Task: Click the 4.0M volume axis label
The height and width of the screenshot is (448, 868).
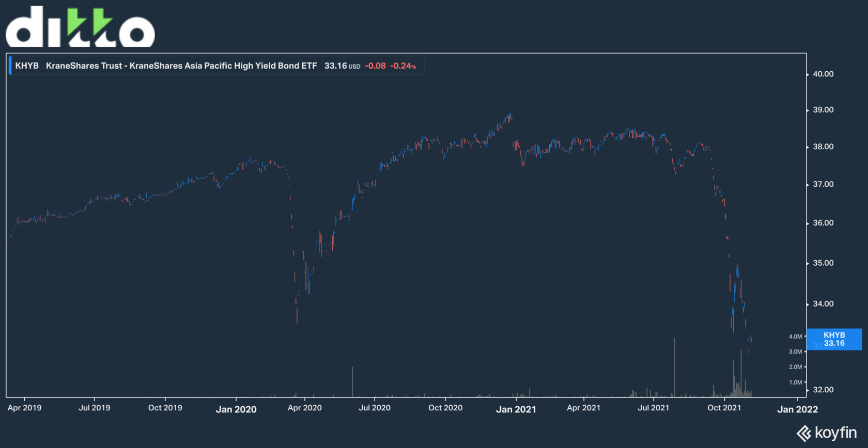Action: [795, 337]
